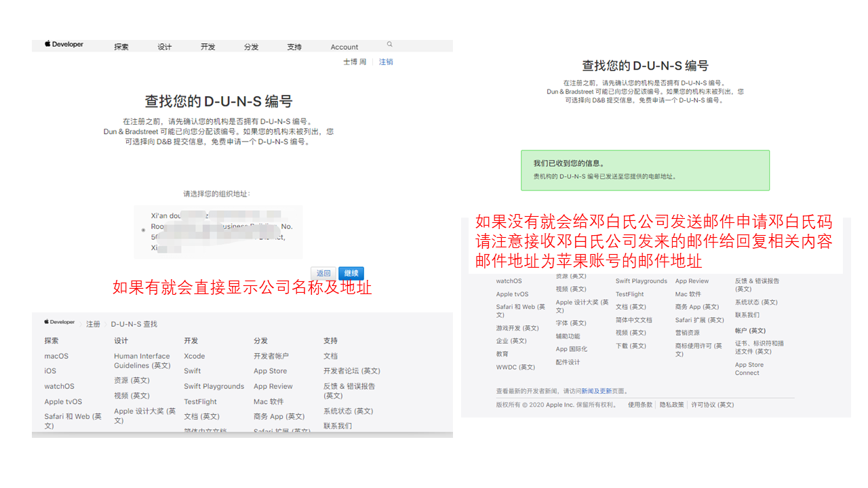Screen dimensions: 868x488
Task: Open the 开发者论坛 (英文) link
Action: (x=352, y=371)
